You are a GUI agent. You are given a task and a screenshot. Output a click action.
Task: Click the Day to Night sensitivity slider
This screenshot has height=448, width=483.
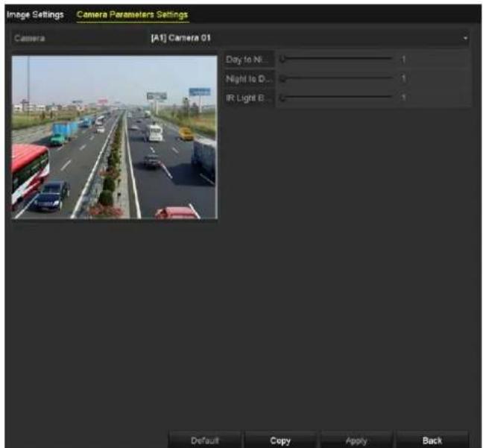(x=336, y=59)
